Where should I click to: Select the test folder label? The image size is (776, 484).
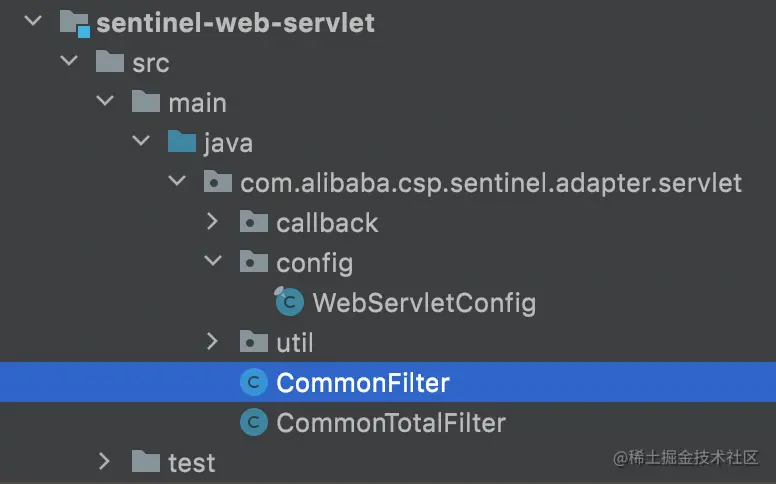pos(191,462)
